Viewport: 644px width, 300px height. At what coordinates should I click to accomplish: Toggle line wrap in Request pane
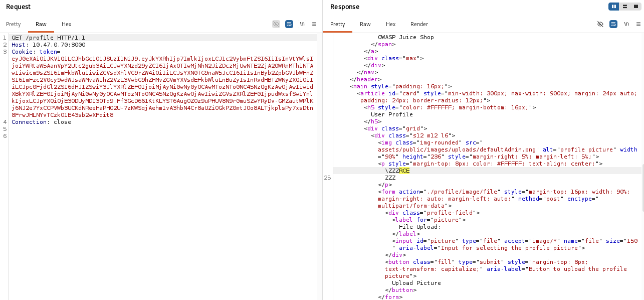coord(289,24)
